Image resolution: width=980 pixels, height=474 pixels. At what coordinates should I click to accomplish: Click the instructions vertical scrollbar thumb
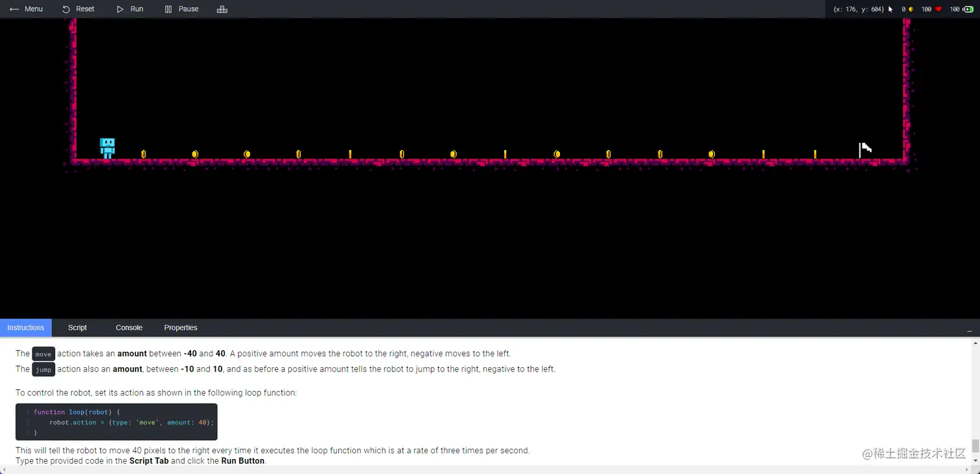click(975, 446)
